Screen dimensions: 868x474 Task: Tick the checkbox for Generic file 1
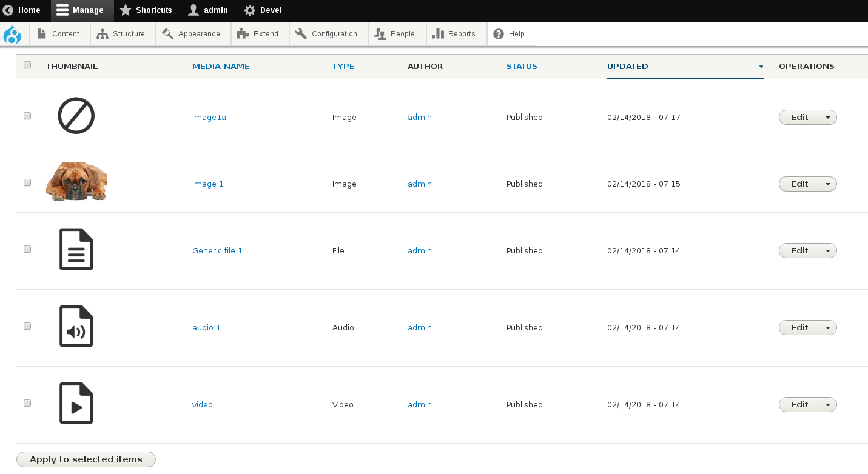[27, 249]
